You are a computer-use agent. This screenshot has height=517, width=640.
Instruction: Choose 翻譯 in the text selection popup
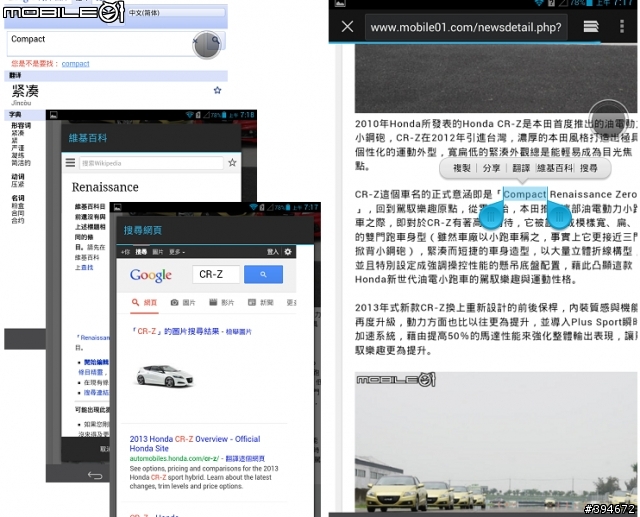(x=521, y=168)
